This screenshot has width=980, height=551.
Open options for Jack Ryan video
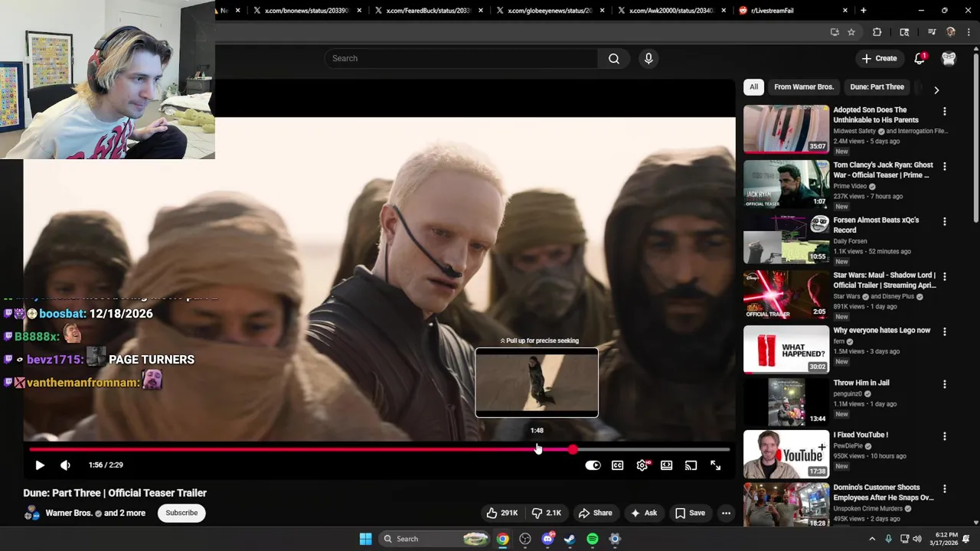tap(944, 166)
